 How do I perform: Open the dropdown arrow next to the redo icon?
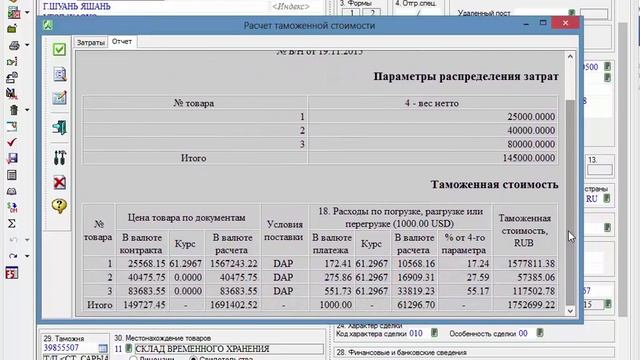(27, 256)
